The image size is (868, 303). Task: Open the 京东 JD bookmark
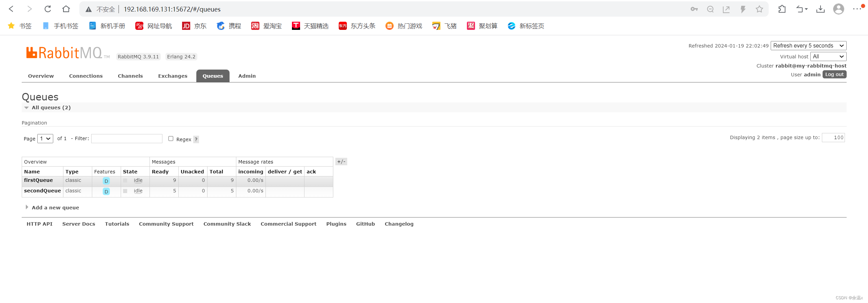[194, 26]
